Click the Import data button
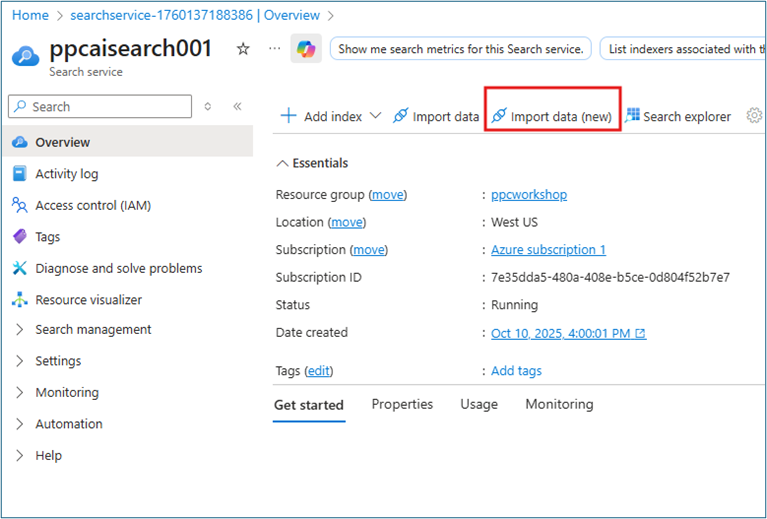Image resolution: width=767 pixels, height=519 pixels. pos(435,116)
